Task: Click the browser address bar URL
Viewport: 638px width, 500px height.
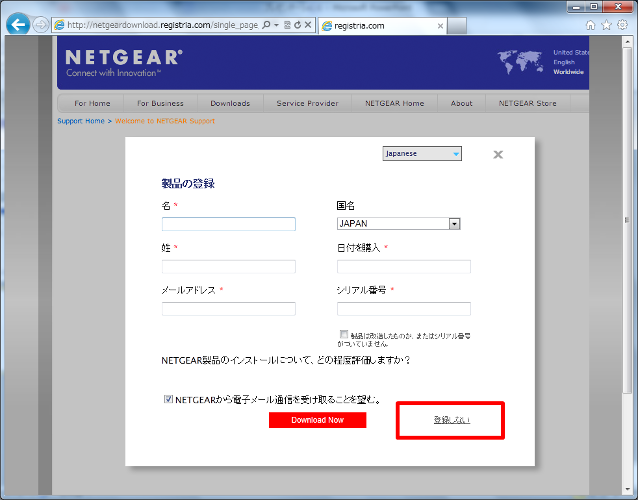Action: tap(162, 25)
